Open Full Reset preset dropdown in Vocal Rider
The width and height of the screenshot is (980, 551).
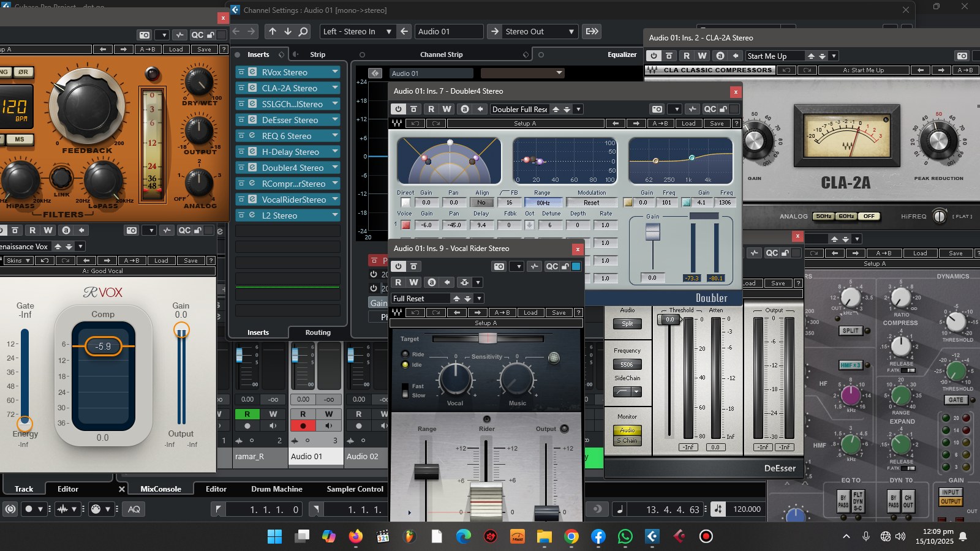click(479, 299)
